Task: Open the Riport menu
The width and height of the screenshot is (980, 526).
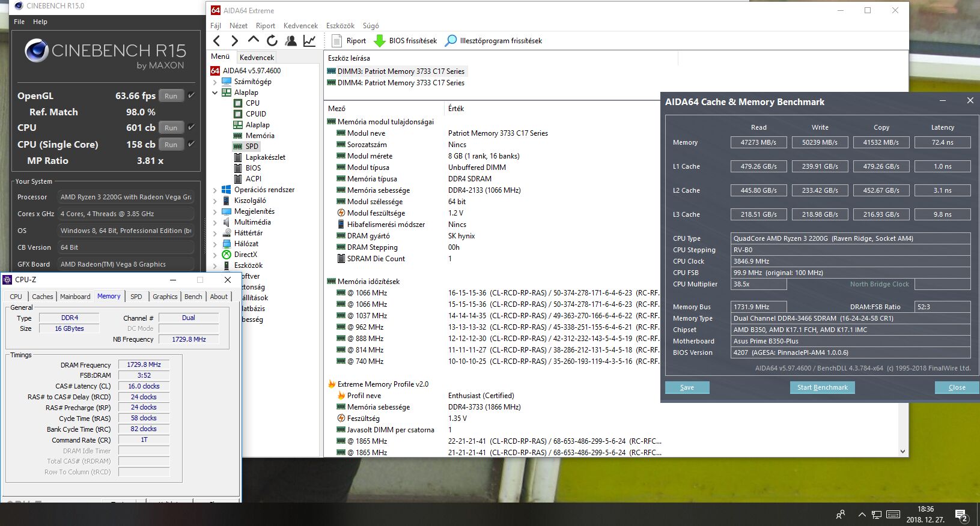Action: click(266, 26)
